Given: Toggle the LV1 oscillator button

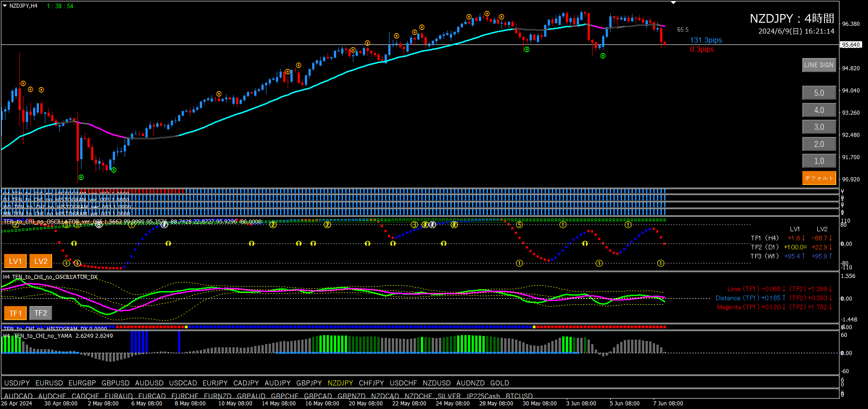Looking at the screenshot, I should coord(15,261).
